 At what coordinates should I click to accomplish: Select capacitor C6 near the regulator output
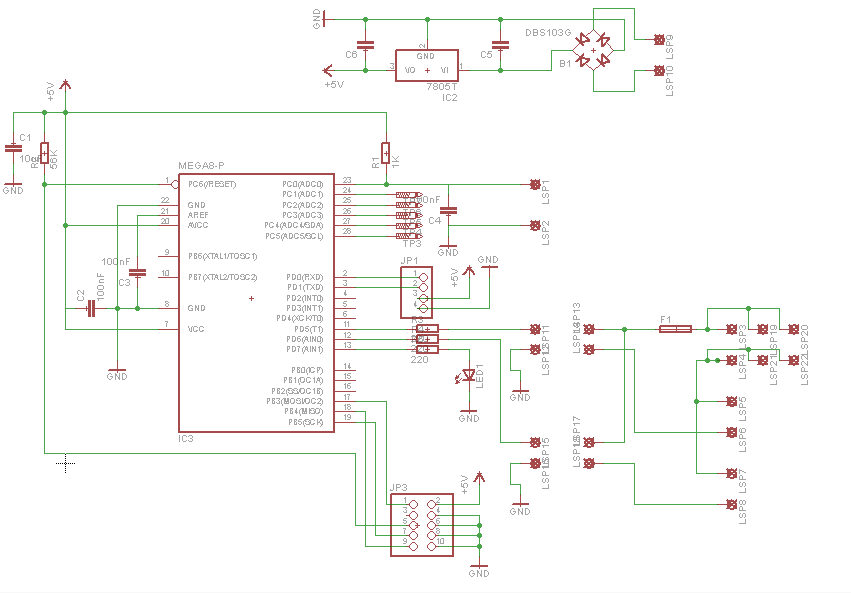pyautogui.click(x=366, y=45)
